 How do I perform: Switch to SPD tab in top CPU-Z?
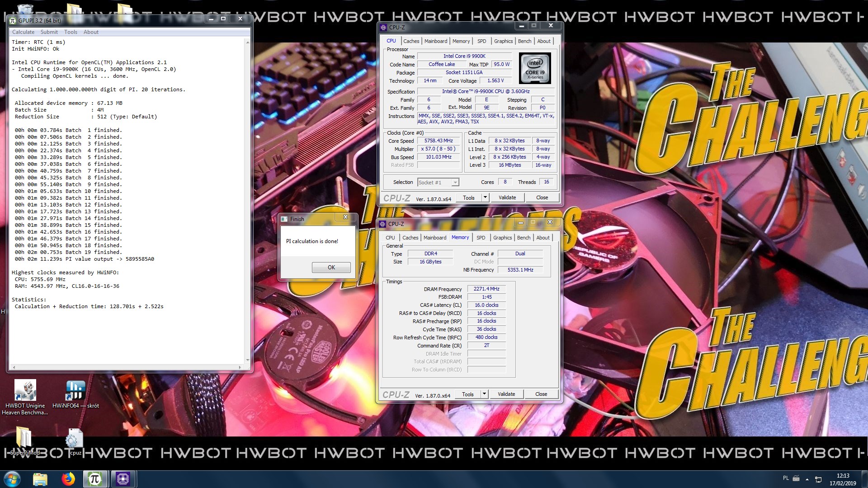(x=482, y=41)
